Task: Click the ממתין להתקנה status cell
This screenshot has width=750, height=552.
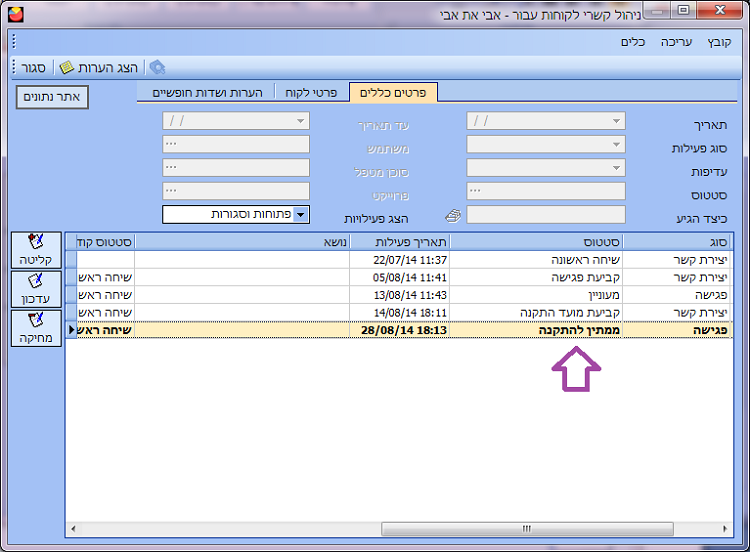Action: pos(536,330)
